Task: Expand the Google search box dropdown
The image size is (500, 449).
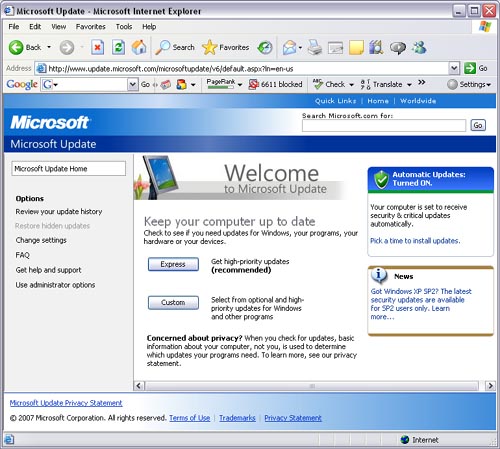Action: pyautogui.click(x=133, y=84)
